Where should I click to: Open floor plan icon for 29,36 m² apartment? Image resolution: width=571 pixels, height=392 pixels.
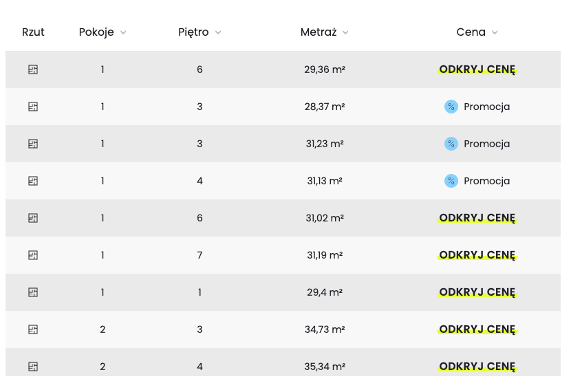33,69
